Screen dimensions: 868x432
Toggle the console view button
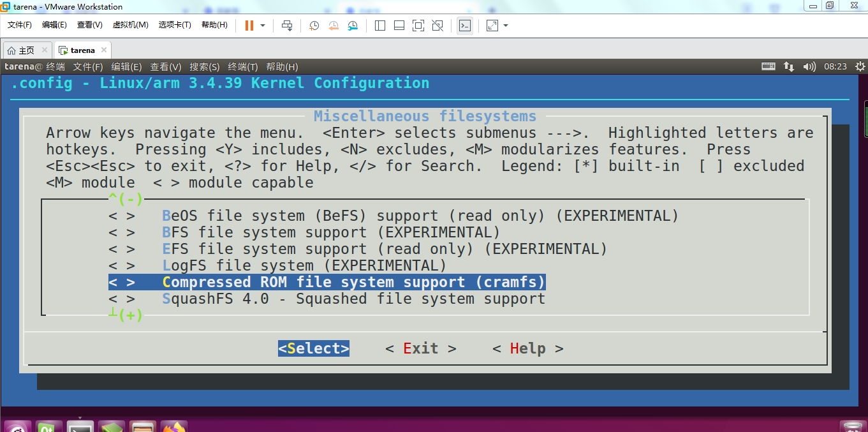(465, 26)
